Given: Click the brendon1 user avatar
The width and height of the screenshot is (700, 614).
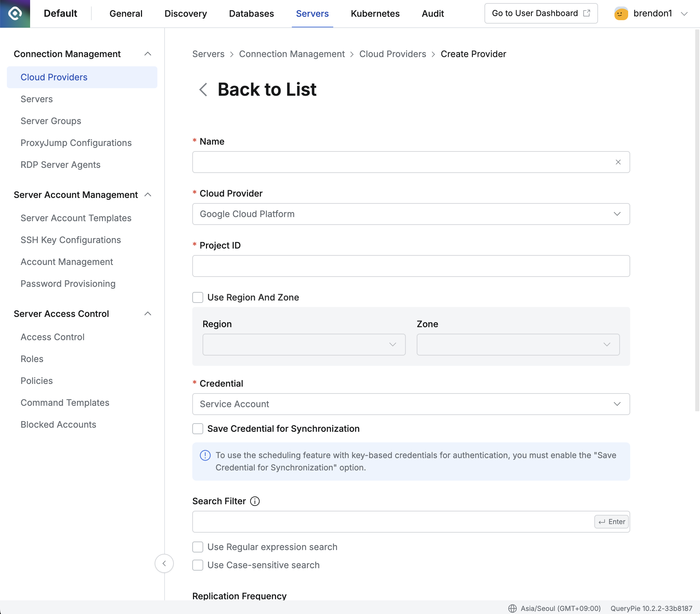Looking at the screenshot, I should (x=622, y=13).
